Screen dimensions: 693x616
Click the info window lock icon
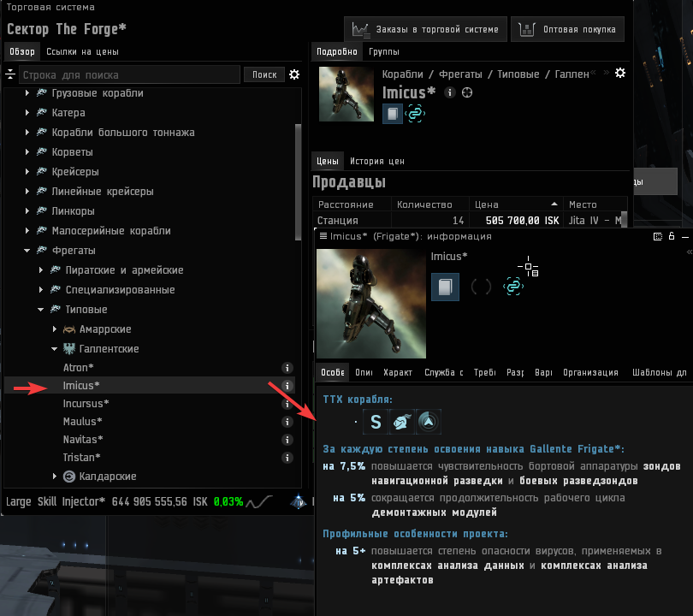point(672,236)
